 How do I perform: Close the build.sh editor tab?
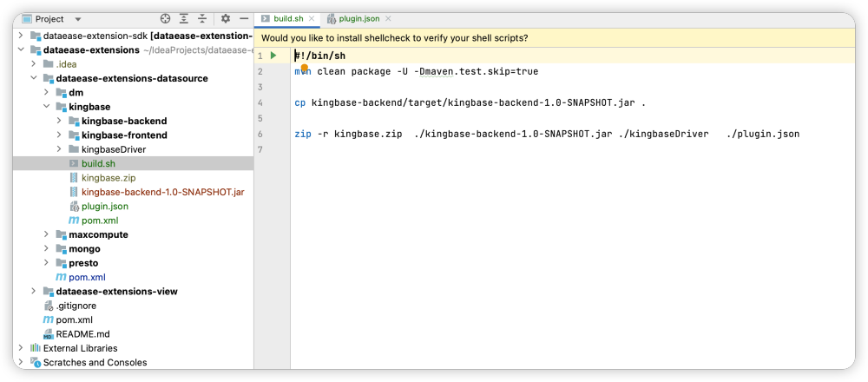click(312, 19)
